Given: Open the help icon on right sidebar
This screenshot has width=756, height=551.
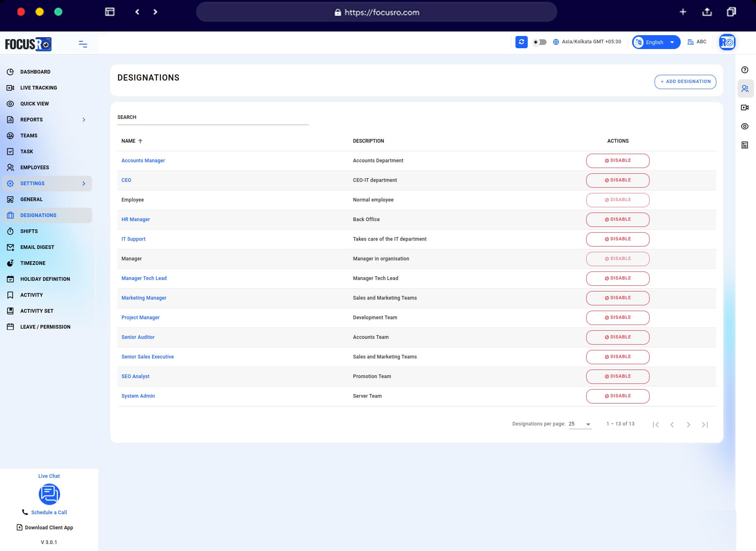Looking at the screenshot, I should 745,70.
